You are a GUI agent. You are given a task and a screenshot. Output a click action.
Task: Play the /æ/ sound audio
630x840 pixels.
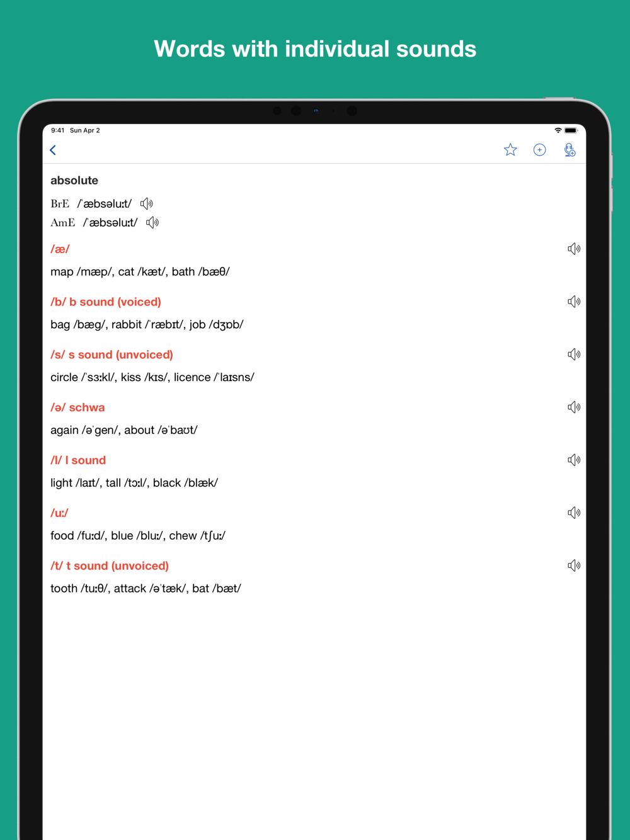click(x=574, y=249)
